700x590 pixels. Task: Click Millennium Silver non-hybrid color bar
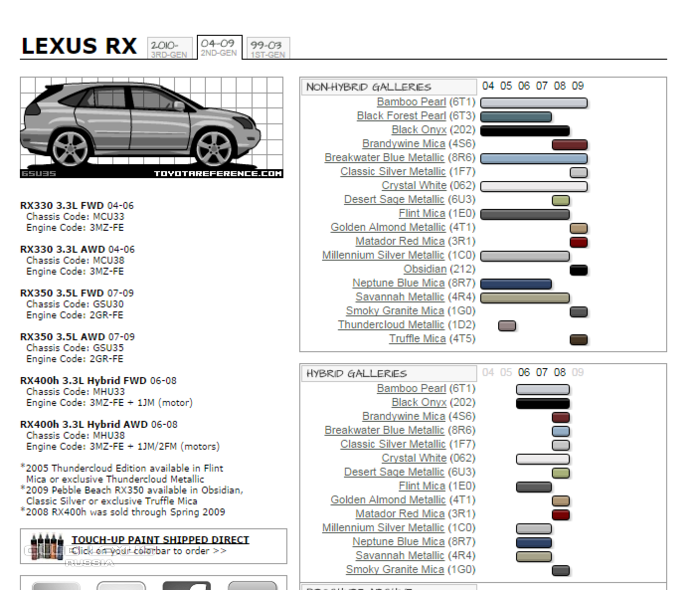pyautogui.click(x=525, y=256)
